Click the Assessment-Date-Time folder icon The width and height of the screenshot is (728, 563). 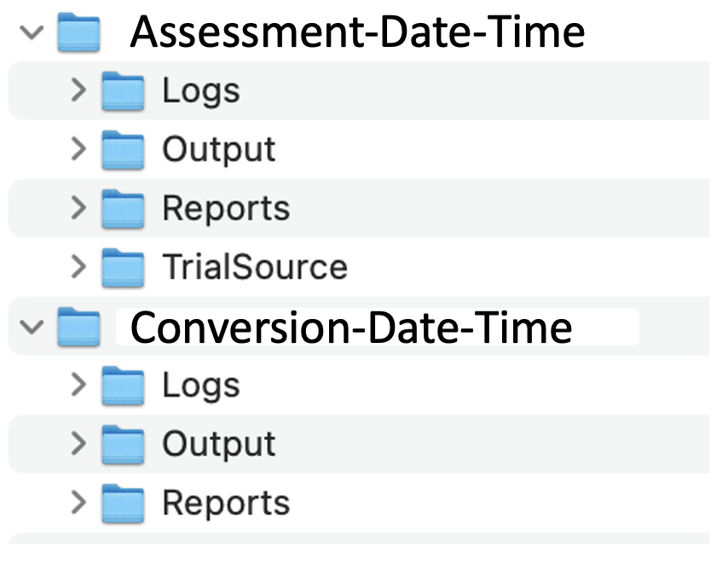(x=78, y=30)
